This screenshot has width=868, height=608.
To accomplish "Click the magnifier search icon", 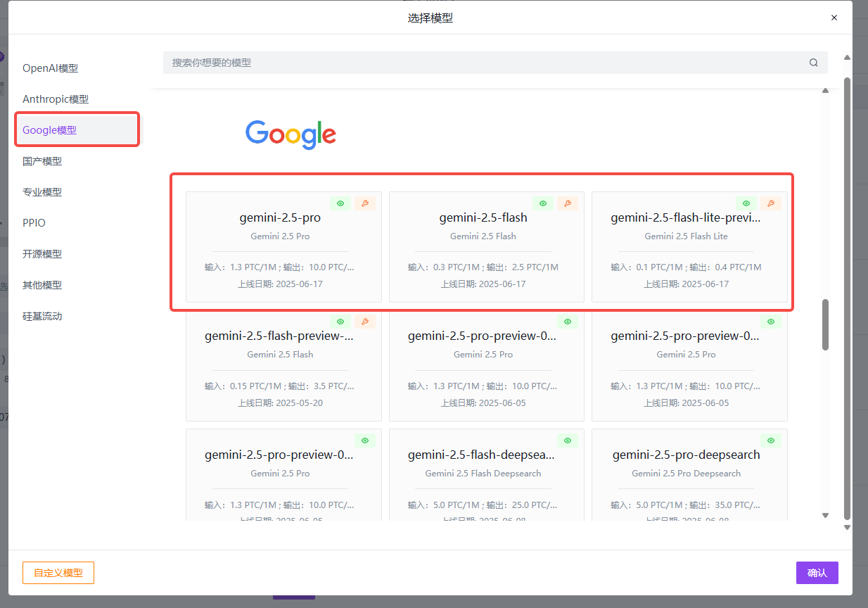I will point(814,63).
